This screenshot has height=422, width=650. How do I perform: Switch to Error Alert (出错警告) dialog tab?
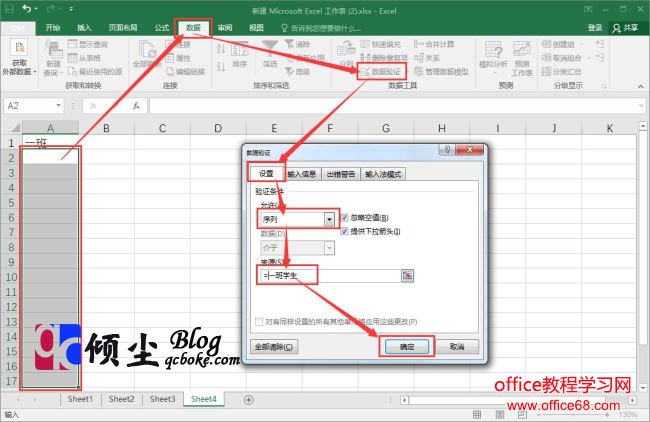click(x=340, y=174)
